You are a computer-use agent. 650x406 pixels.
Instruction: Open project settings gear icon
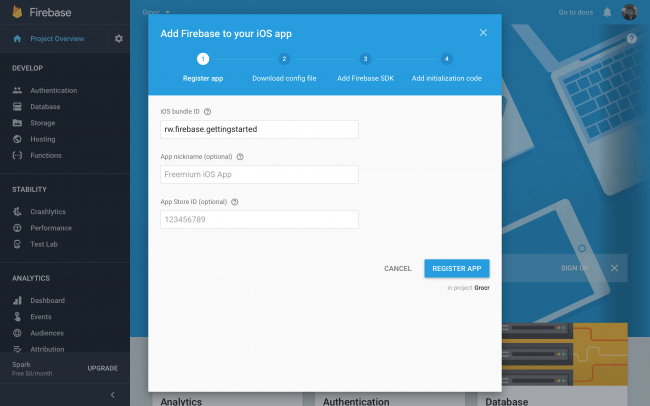(119, 39)
